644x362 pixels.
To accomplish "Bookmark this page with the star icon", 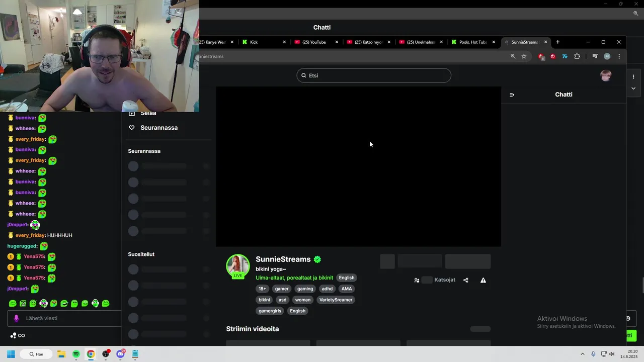I will click(524, 56).
